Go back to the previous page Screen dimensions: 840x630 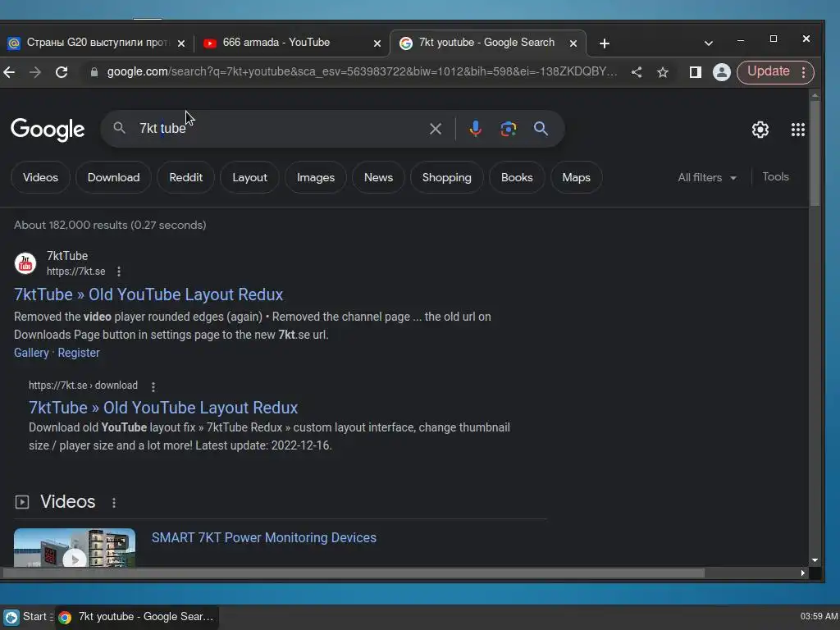tap(9, 72)
